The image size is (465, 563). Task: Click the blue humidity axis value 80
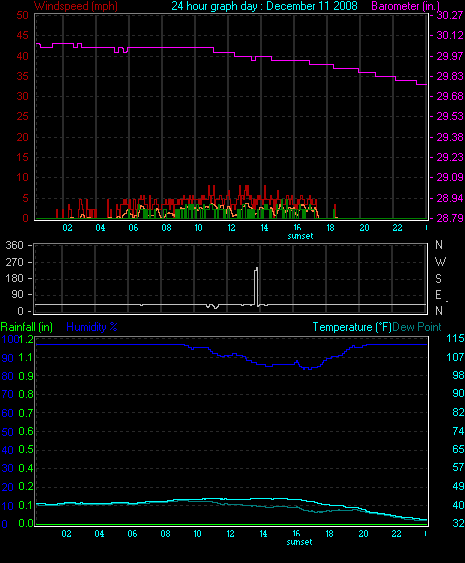click(x=8, y=376)
